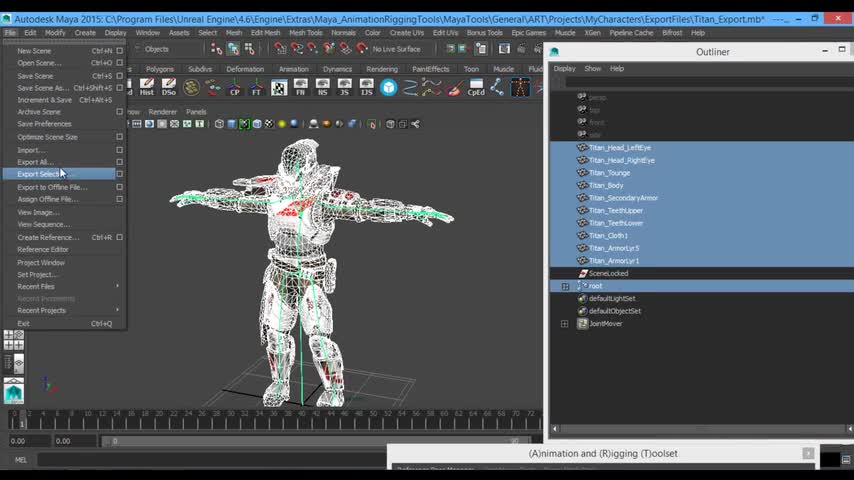Open the Outliner Display menu
Image resolution: width=854 pixels, height=480 pixels.
tap(565, 68)
